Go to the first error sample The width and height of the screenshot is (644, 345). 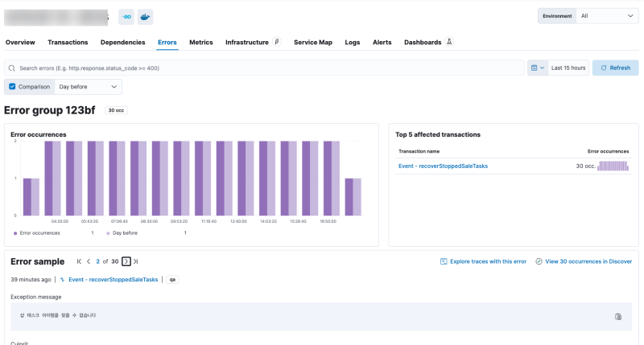pos(79,261)
